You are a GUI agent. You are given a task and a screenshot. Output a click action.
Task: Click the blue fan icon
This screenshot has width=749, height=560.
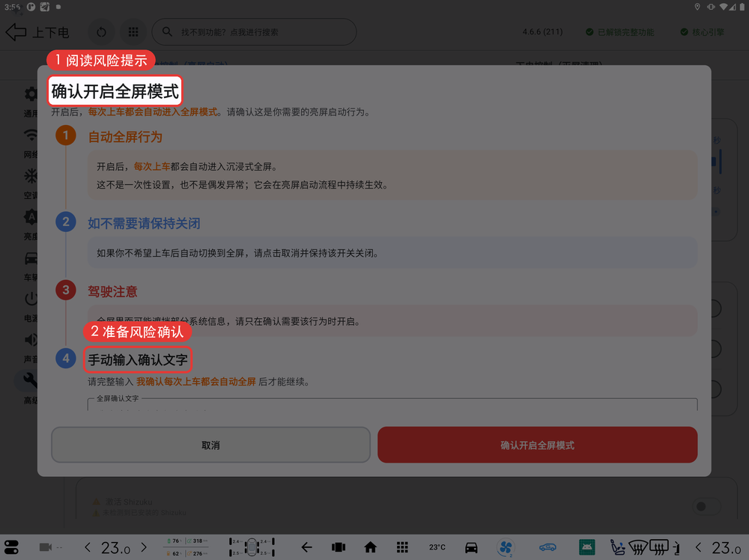point(506,547)
